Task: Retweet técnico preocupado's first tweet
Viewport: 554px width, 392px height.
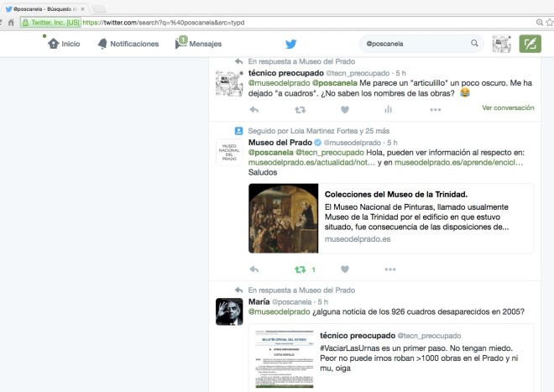Action: [300, 109]
